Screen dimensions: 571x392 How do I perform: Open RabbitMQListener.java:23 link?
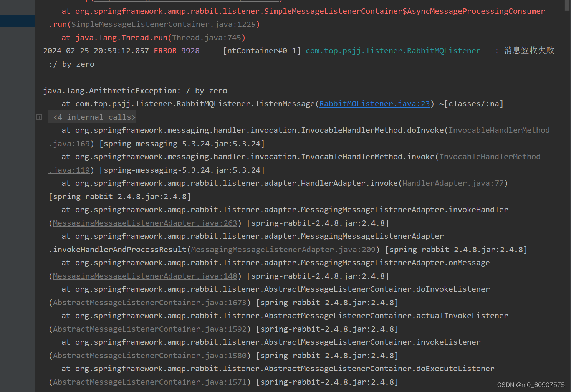(x=374, y=104)
